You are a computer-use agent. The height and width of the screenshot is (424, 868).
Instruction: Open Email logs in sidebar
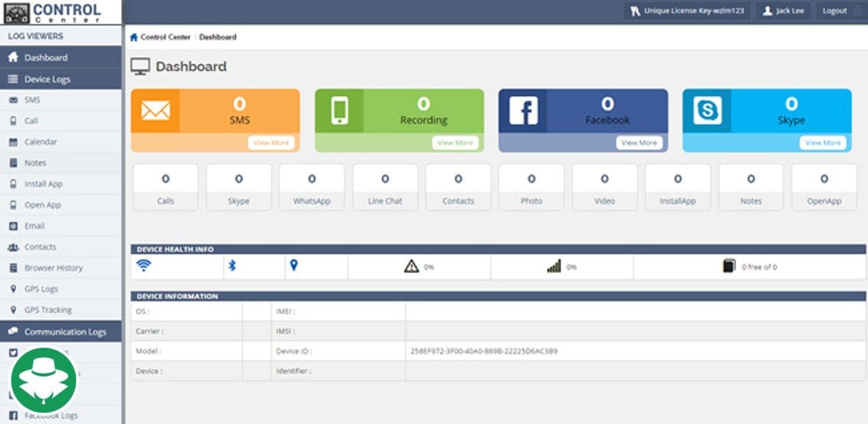click(61, 226)
